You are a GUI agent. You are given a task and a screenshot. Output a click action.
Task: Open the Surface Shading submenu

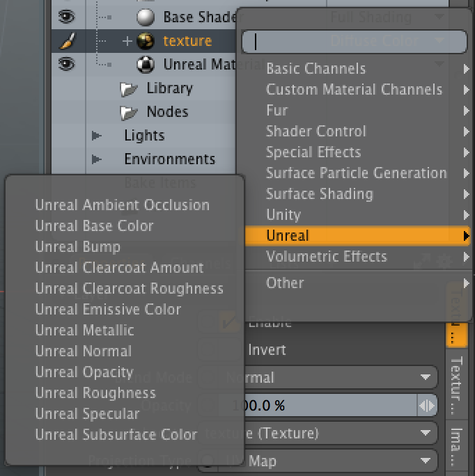[x=319, y=193]
